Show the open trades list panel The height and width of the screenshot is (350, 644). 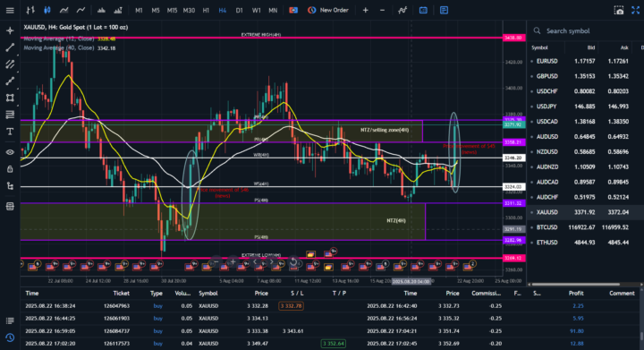point(10,320)
